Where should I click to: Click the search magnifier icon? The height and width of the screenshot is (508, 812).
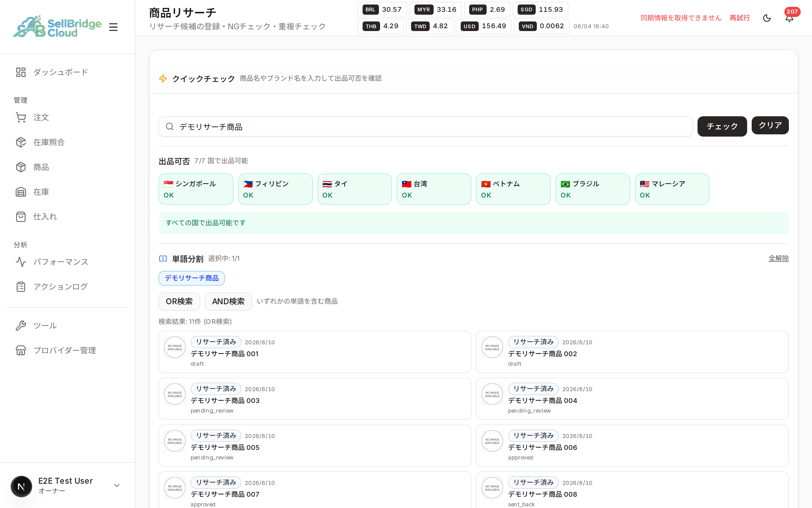click(170, 127)
